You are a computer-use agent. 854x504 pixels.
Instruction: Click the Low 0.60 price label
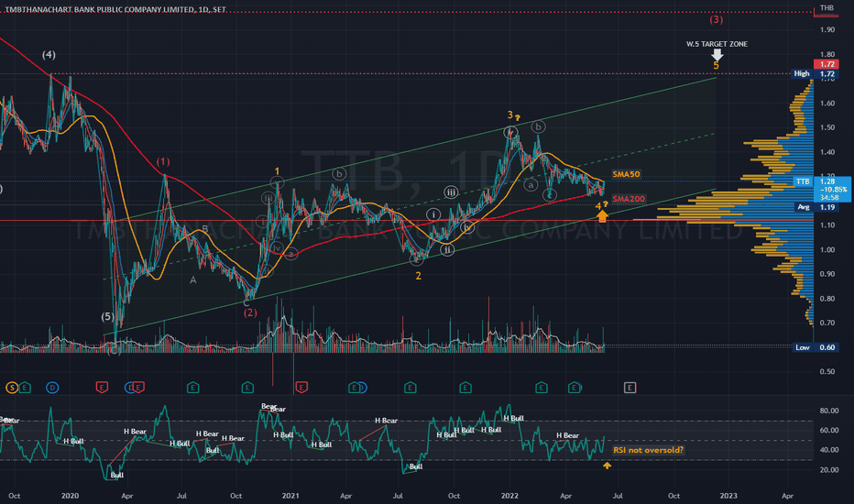[815, 347]
